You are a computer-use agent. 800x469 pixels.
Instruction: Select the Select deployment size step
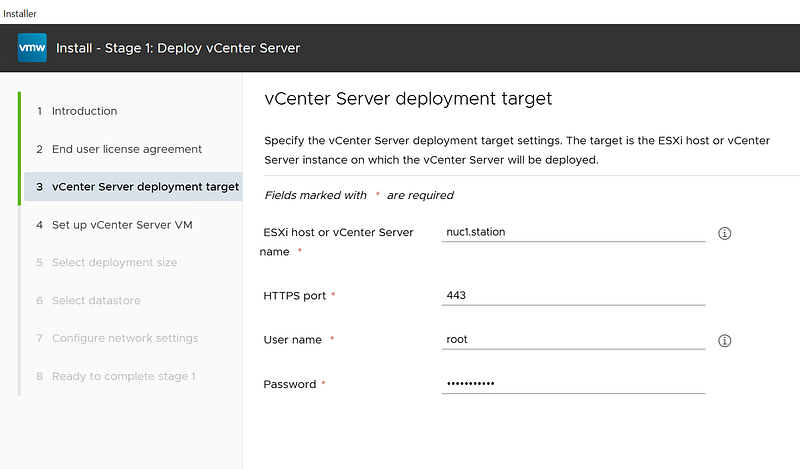(x=113, y=262)
